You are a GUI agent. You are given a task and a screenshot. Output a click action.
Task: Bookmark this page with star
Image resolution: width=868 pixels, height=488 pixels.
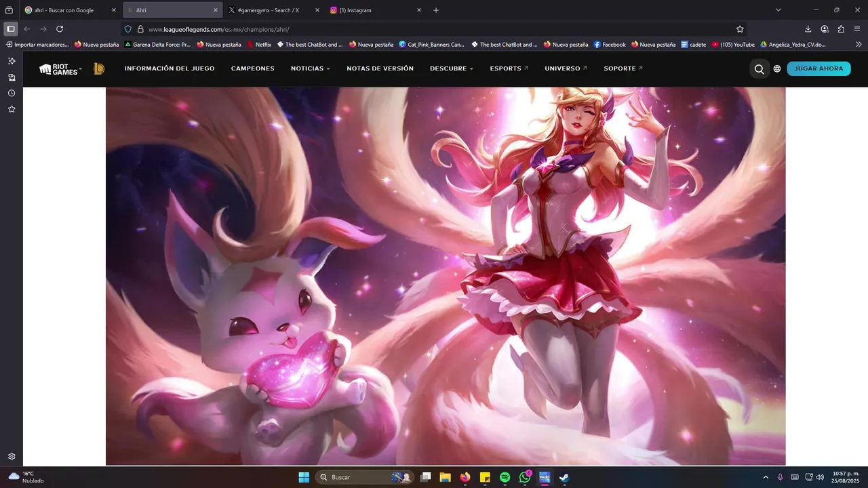pos(740,29)
